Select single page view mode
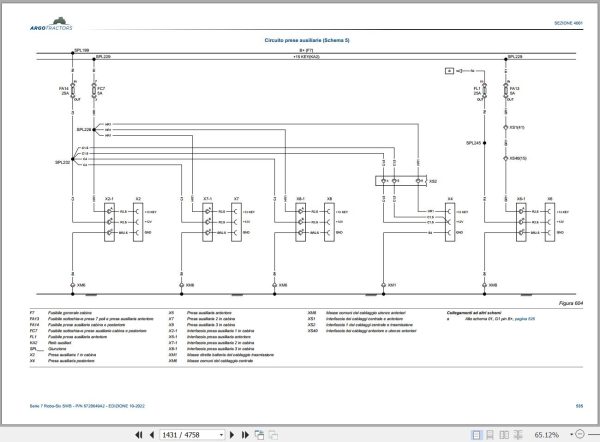Viewport: 600px width, 442px height. click(x=476, y=435)
